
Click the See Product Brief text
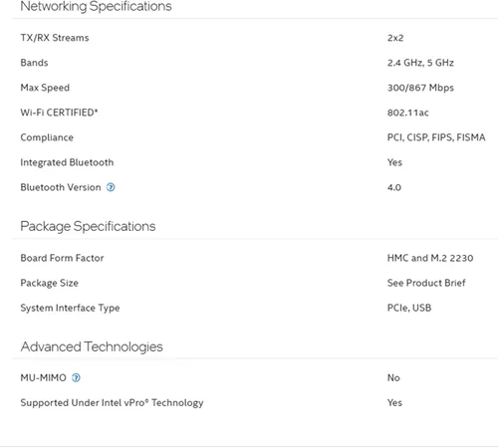click(x=426, y=283)
